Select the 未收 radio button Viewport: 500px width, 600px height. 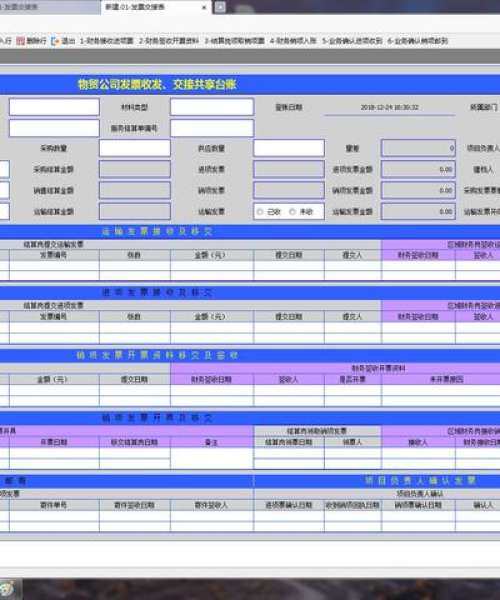coord(292,212)
